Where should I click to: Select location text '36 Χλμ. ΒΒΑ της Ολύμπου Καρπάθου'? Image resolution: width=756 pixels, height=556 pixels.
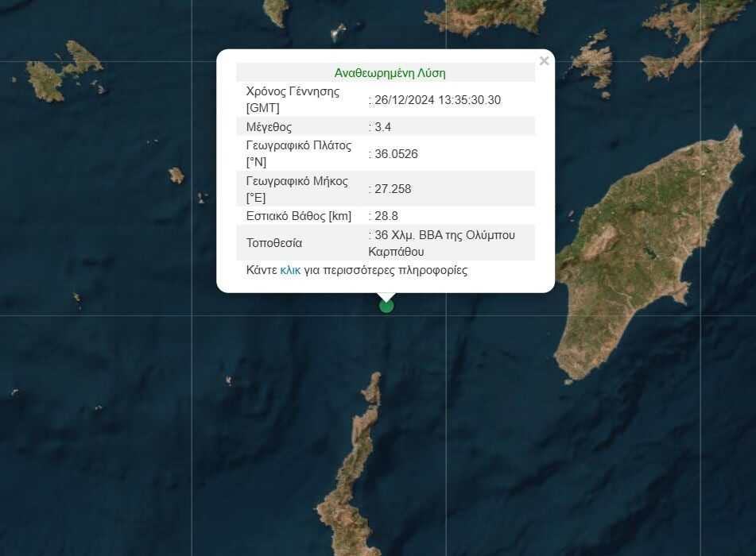tap(442, 243)
